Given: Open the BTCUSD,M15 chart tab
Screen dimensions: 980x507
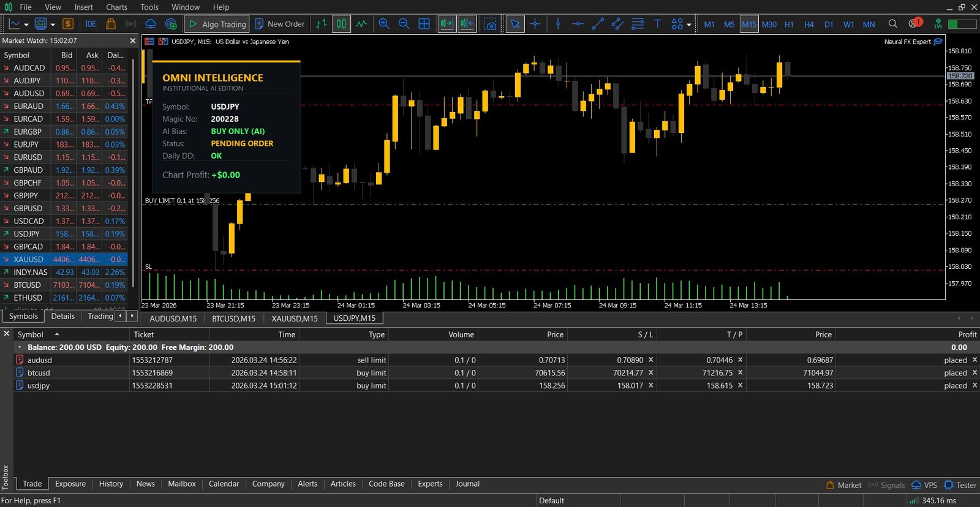Looking at the screenshot, I should [x=234, y=318].
